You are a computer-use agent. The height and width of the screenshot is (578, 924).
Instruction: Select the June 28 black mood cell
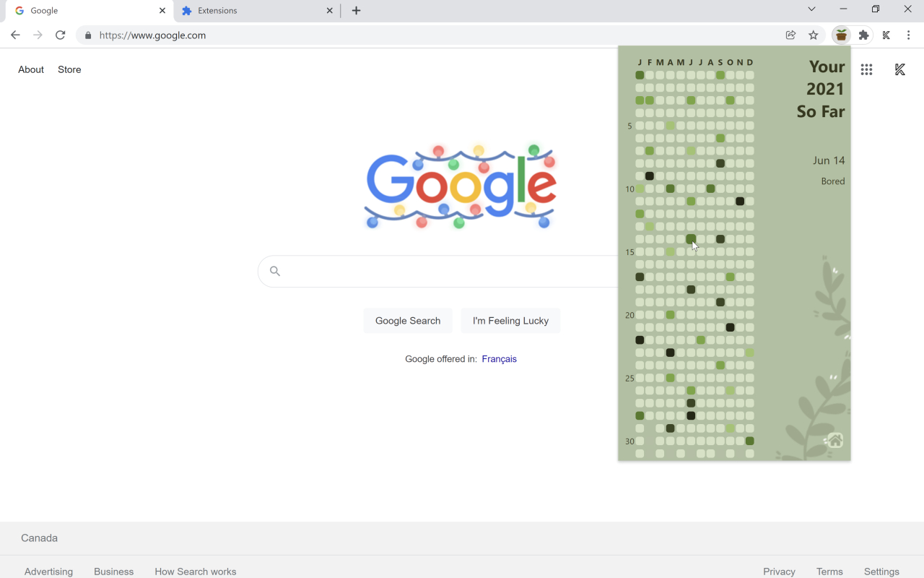pyautogui.click(x=691, y=415)
